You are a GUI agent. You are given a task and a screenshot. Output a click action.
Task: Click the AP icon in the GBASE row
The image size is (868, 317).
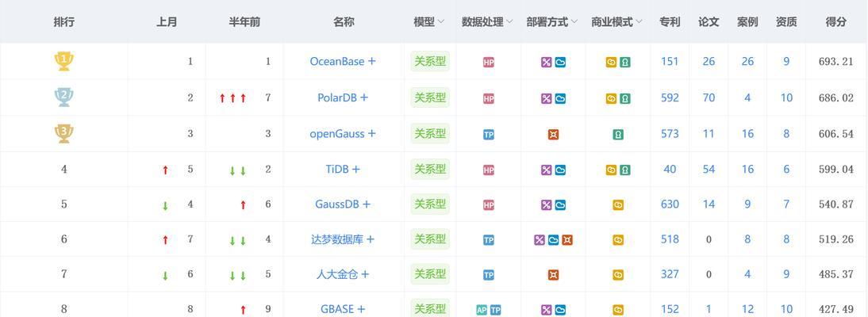tap(482, 310)
